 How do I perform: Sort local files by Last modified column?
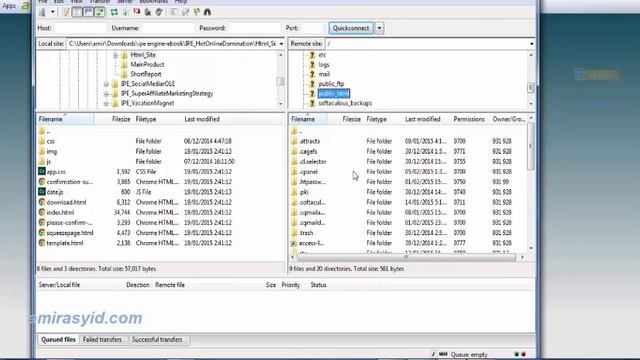point(202,119)
